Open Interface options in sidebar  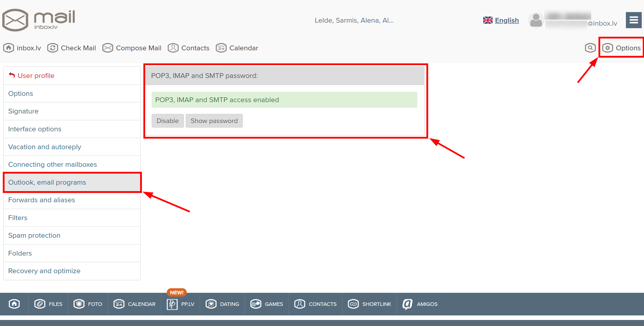coord(72,129)
